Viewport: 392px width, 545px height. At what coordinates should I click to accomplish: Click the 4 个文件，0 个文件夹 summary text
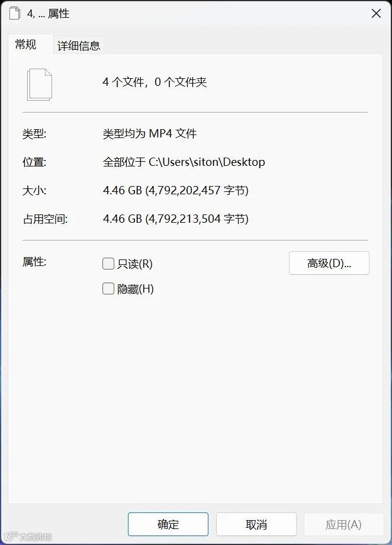[155, 82]
